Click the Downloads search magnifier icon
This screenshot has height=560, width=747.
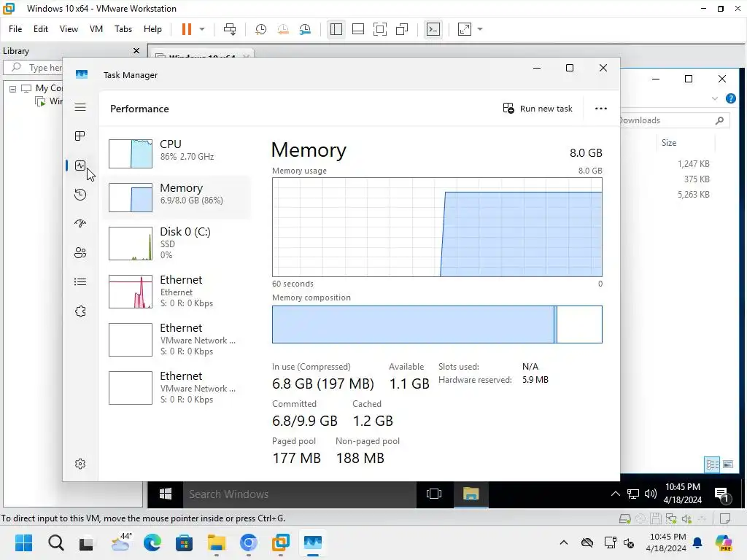click(719, 121)
